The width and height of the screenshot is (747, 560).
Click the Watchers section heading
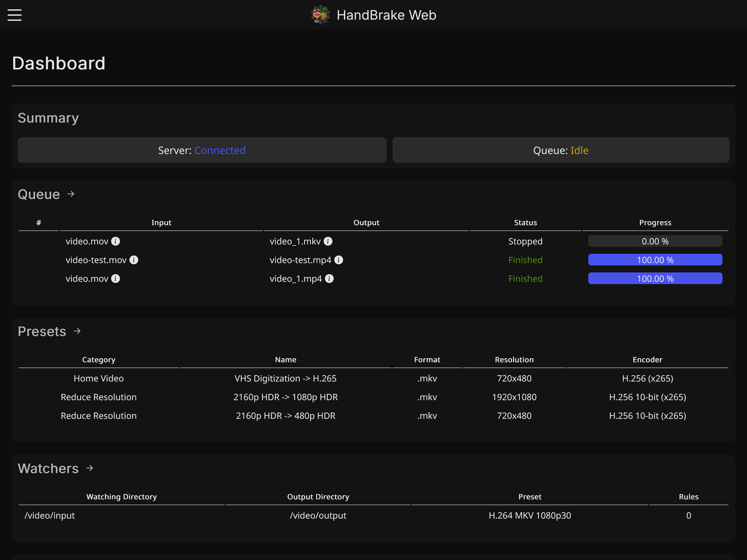click(x=48, y=468)
